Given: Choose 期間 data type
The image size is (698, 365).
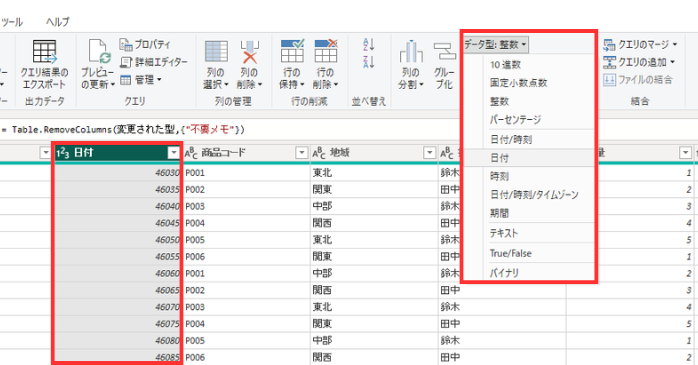Looking at the screenshot, I should click(x=499, y=213).
